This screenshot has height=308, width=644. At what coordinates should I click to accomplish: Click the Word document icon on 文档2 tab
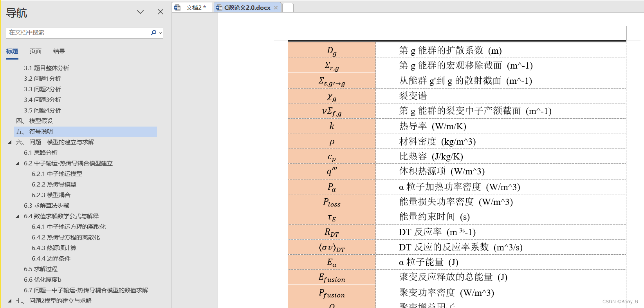coord(177,7)
